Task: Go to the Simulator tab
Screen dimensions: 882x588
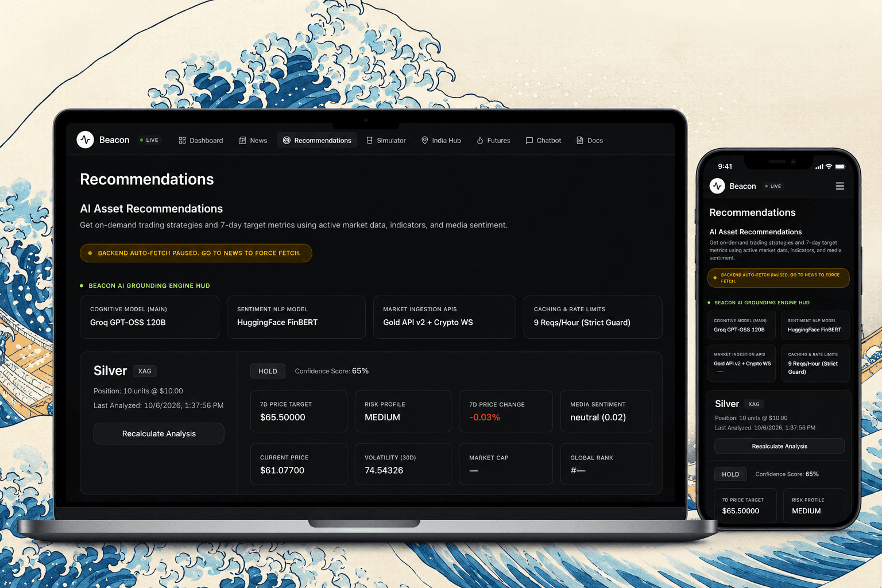Action: (386, 140)
